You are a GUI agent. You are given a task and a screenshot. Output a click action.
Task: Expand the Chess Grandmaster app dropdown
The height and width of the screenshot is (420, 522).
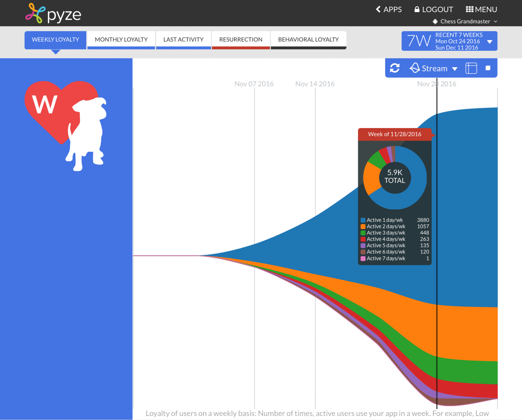pos(496,21)
